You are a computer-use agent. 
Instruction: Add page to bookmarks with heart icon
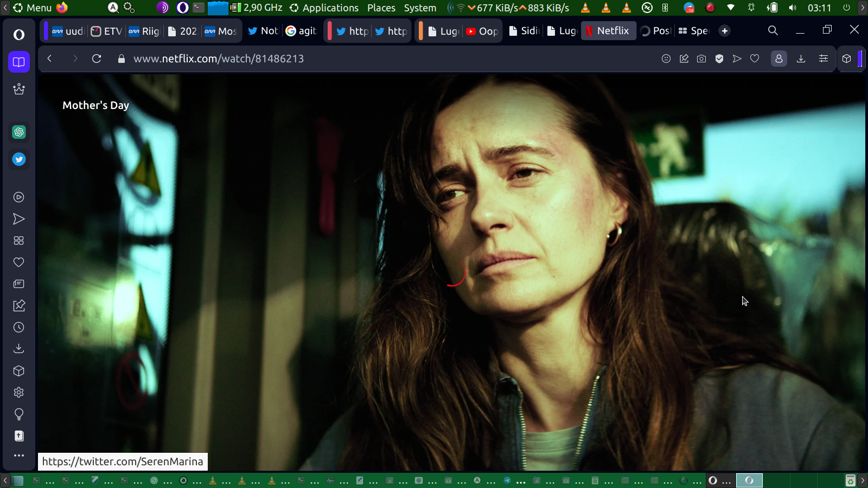(x=755, y=59)
